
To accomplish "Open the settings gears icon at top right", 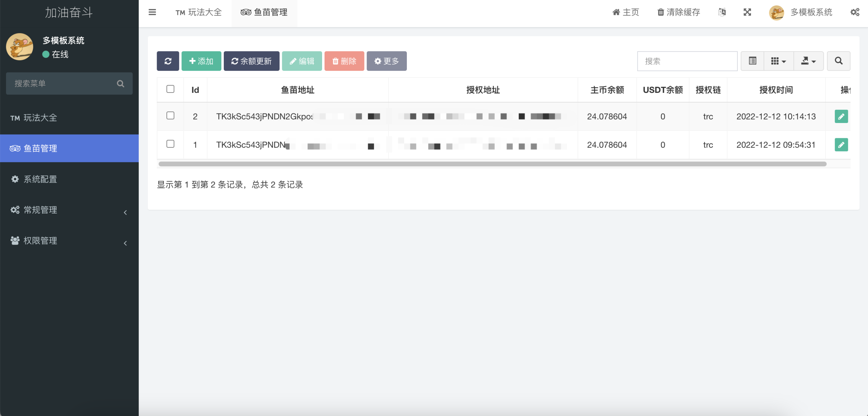I will (x=855, y=12).
